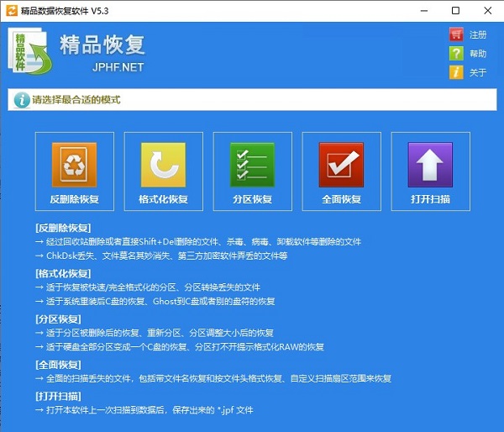Maximize the recovery software window
This screenshot has width=504, height=432.
455,11
